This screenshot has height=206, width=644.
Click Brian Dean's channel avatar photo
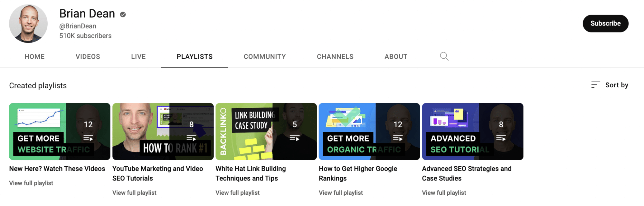click(28, 24)
